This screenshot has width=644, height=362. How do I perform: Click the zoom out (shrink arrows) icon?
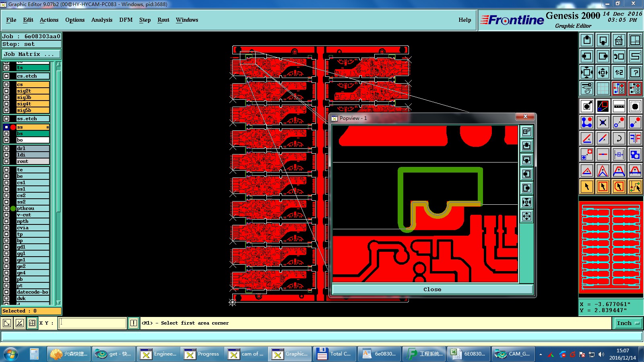[x=603, y=72]
